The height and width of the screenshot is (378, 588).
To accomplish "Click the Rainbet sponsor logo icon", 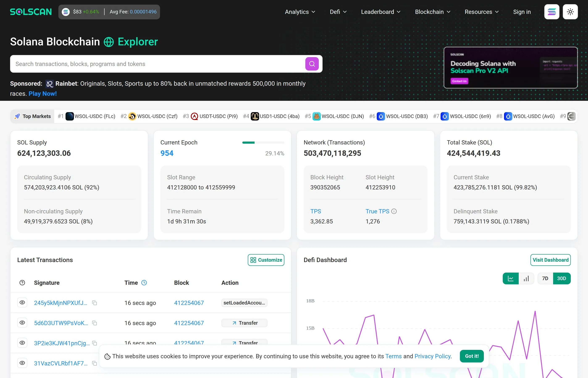I will (x=49, y=84).
